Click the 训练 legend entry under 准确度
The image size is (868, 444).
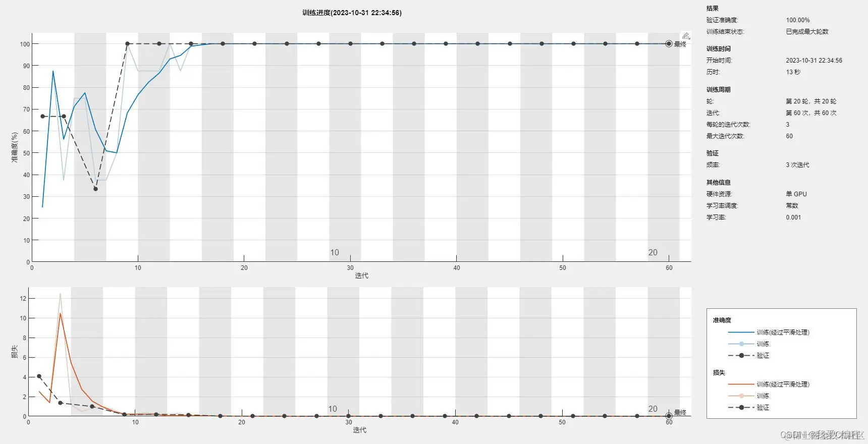(763, 344)
